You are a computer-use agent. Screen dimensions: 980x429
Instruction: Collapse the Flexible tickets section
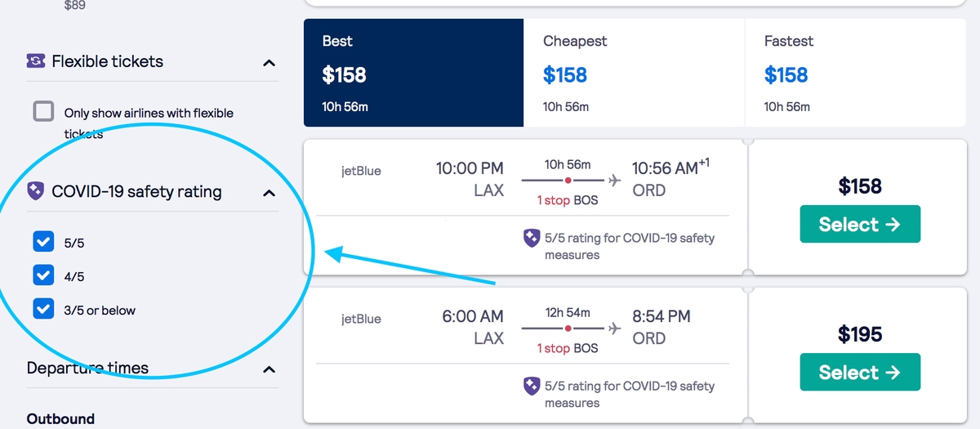click(269, 63)
